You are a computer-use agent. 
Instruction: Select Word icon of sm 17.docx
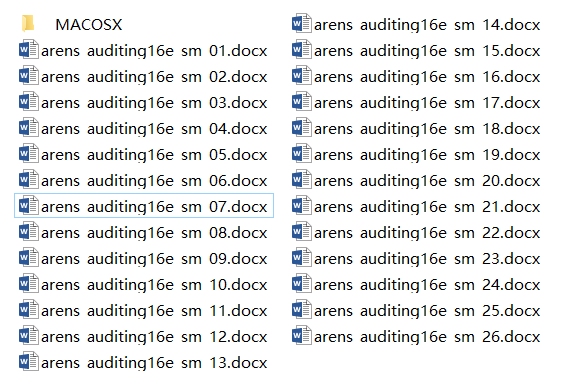302,102
